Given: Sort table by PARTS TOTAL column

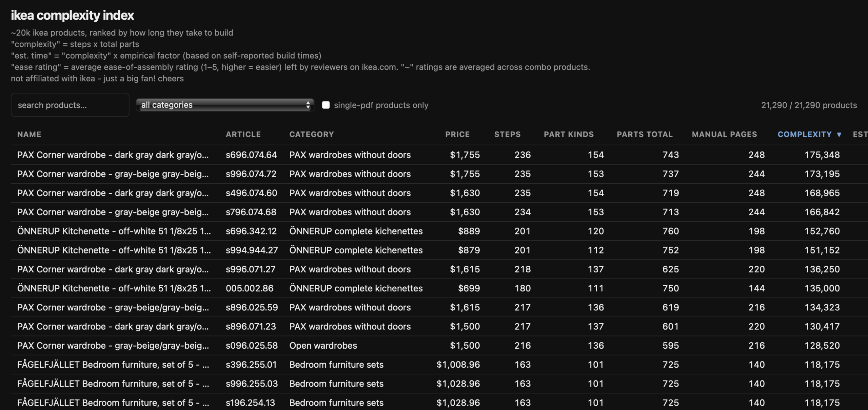Looking at the screenshot, I should [645, 135].
